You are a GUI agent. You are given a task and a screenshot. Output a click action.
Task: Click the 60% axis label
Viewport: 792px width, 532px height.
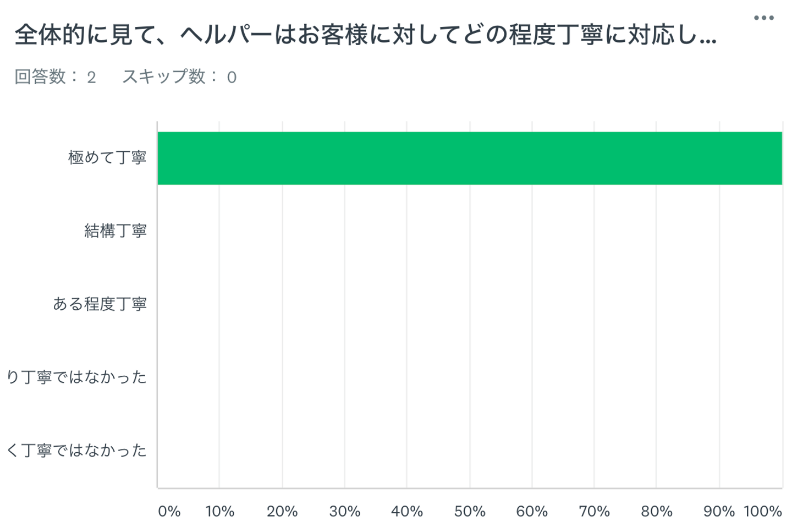pos(532,512)
